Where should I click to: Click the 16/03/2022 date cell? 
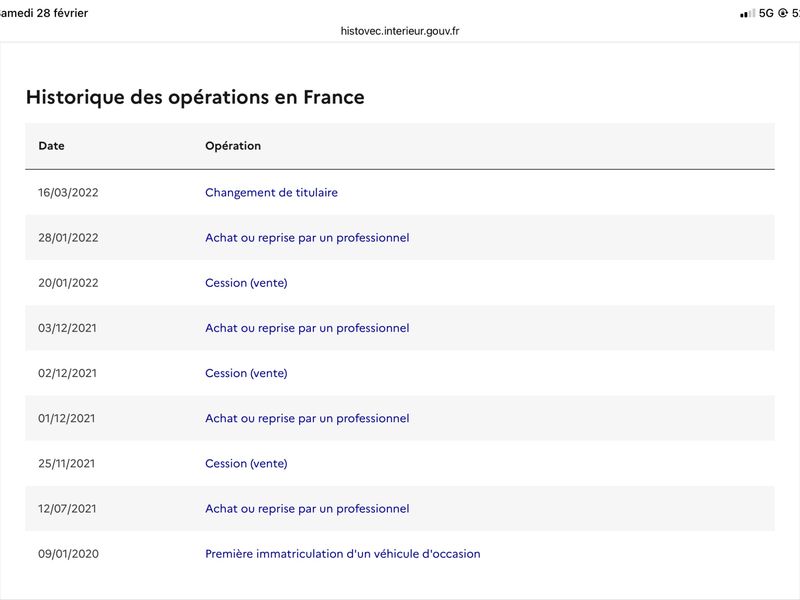[68, 192]
